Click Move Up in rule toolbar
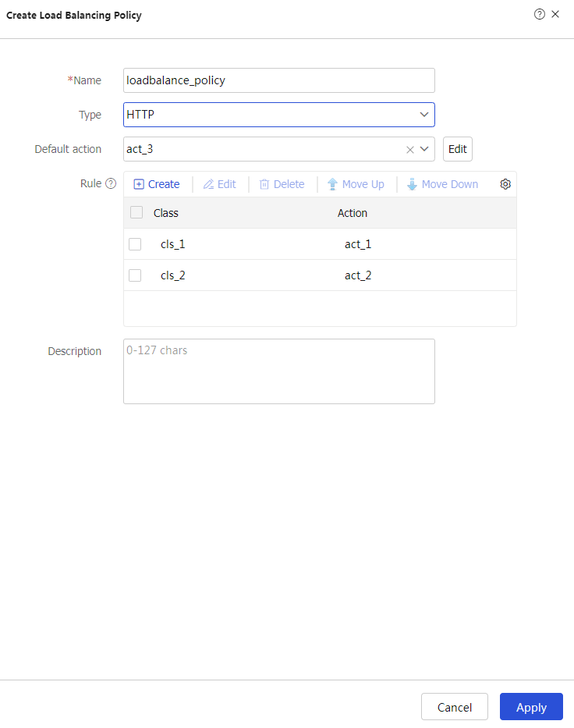This screenshot has width=574, height=728. point(356,184)
